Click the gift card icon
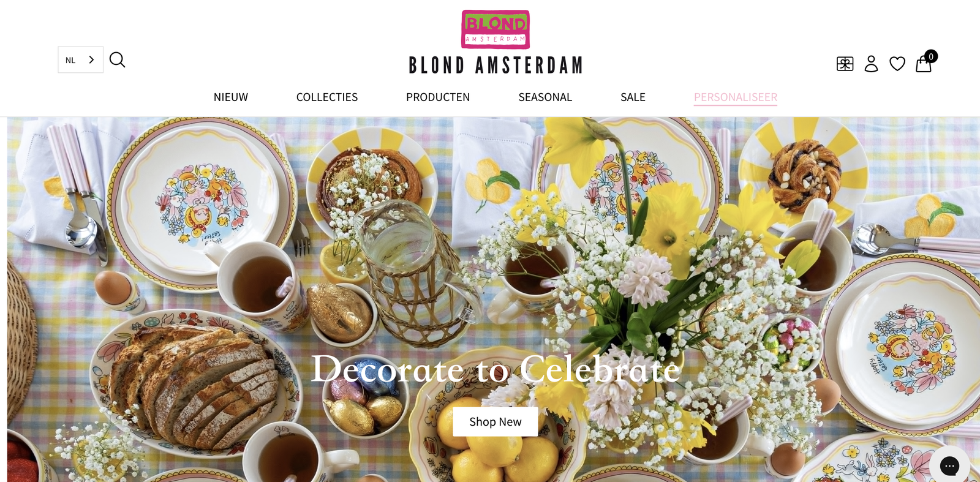 [845, 64]
